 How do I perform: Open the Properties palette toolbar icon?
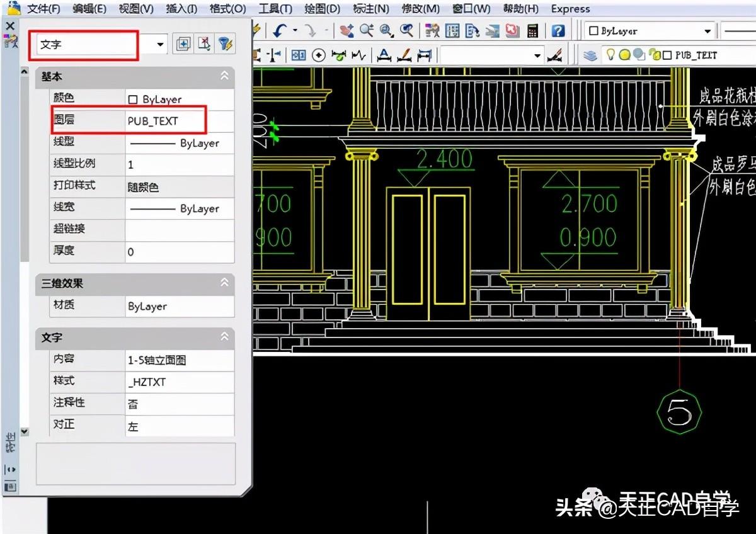[432, 30]
